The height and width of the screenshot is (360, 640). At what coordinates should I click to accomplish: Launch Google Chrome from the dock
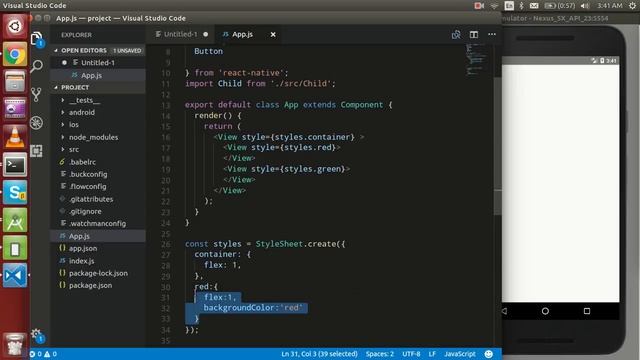tap(15, 54)
